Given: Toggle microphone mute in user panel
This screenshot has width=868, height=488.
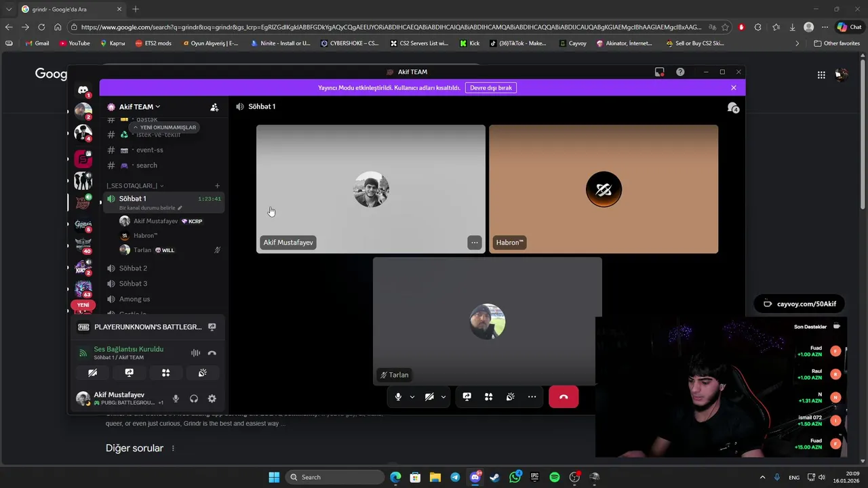Looking at the screenshot, I should (176, 399).
